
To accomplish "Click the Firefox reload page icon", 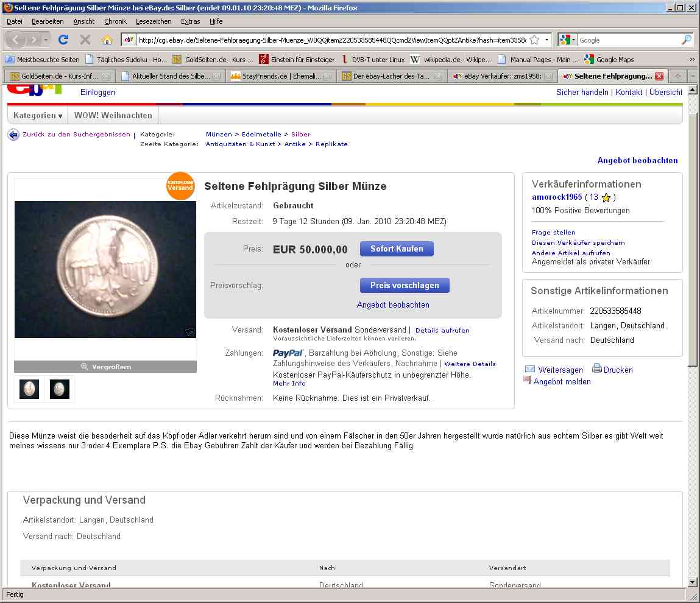I will coord(63,40).
